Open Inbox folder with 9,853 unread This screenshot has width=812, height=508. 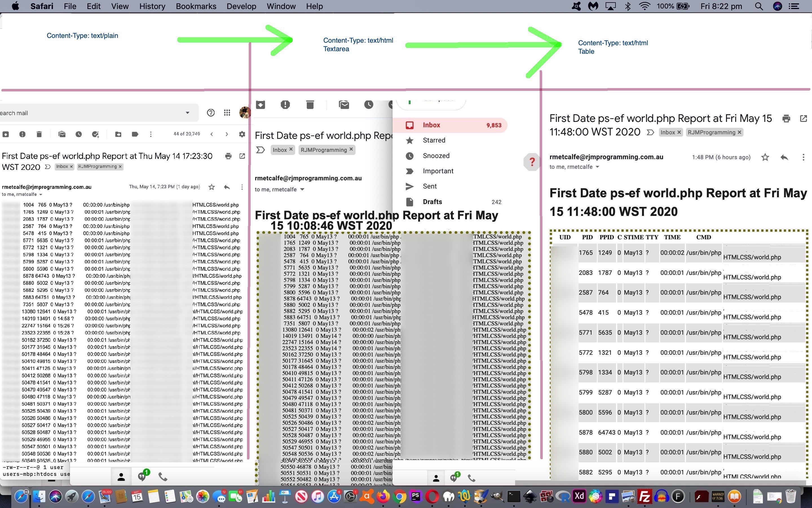[450, 125]
